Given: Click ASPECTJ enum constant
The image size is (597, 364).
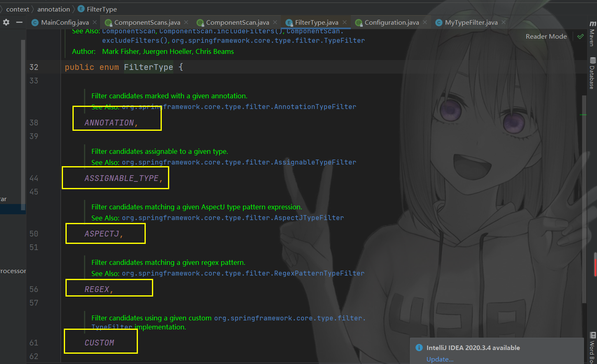Looking at the screenshot, I should 102,234.
